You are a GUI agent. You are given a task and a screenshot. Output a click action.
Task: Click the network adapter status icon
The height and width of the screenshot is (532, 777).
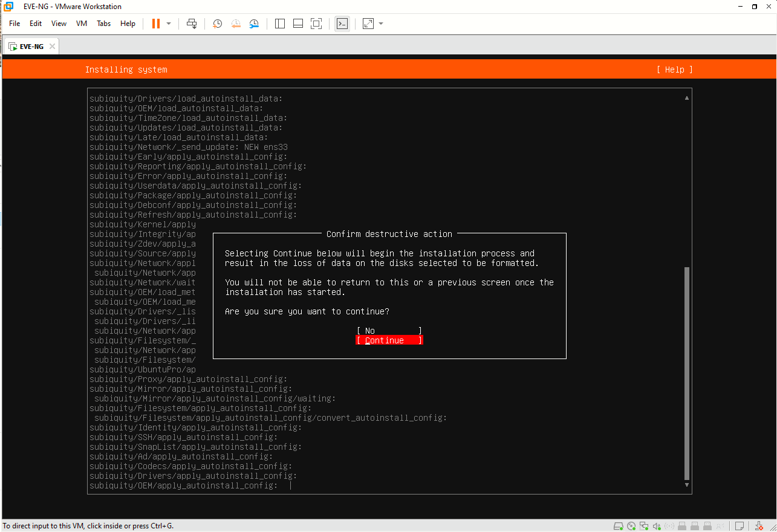(644, 526)
